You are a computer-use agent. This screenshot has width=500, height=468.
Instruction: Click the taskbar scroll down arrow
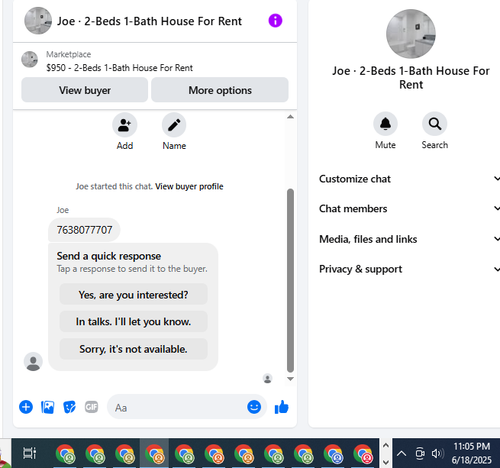[386, 462]
